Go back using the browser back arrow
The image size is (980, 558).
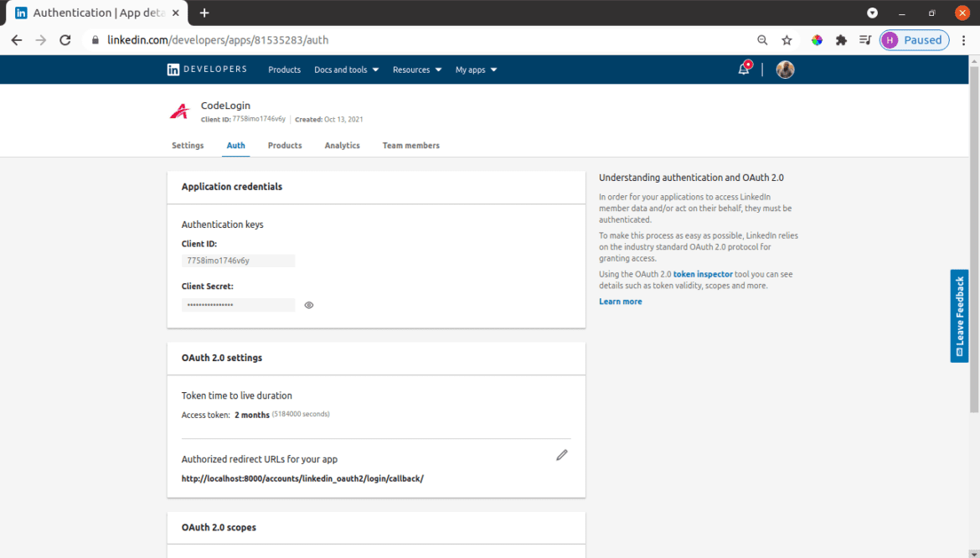pyautogui.click(x=17, y=39)
